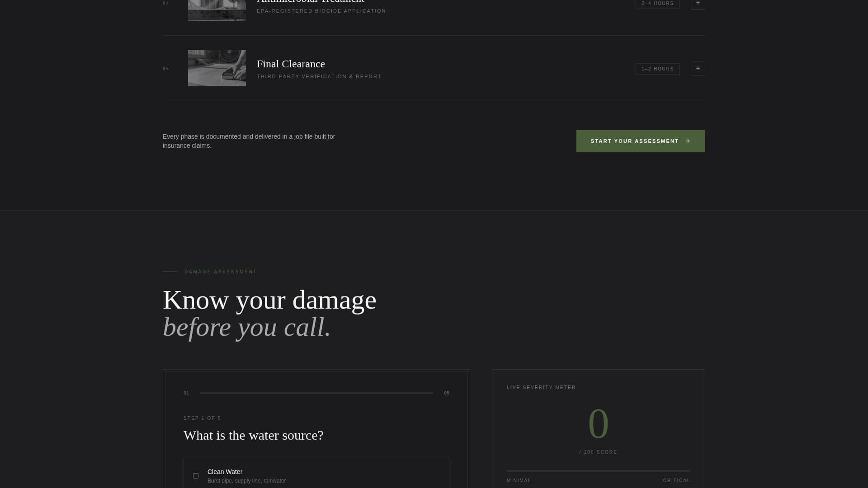Click the arrow icon inside START YOUR ASSESSMENT
This screenshot has height=488, width=868.
point(688,141)
